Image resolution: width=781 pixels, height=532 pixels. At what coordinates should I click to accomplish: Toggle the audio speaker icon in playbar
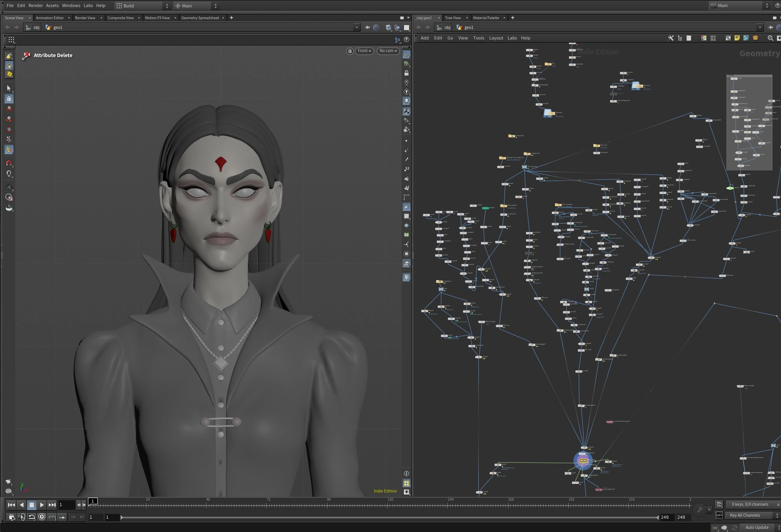22,517
